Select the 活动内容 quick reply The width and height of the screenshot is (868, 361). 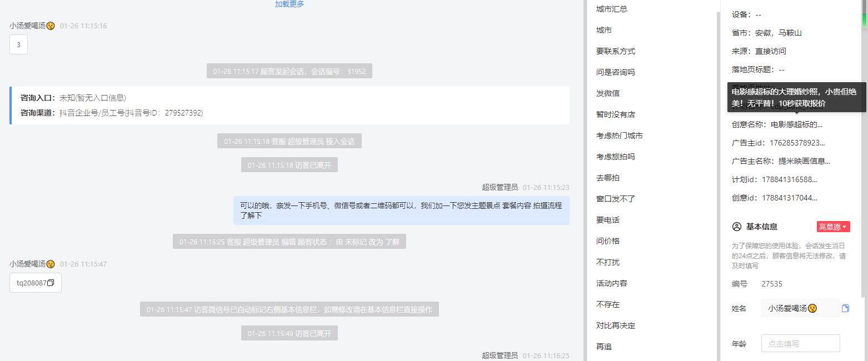pos(612,283)
